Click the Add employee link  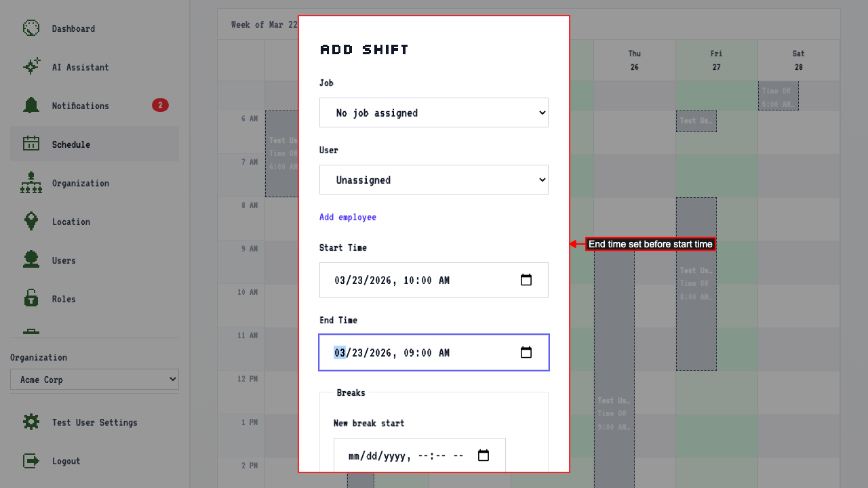click(x=348, y=217)
